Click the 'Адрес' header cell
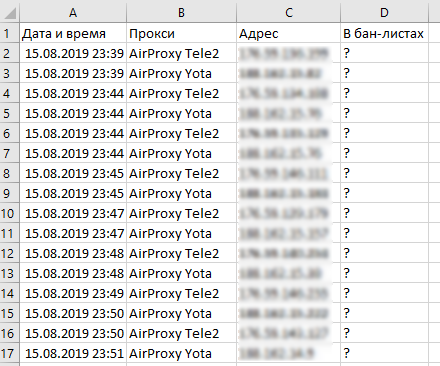Screen dimensions: 440x366 (289, 33)
